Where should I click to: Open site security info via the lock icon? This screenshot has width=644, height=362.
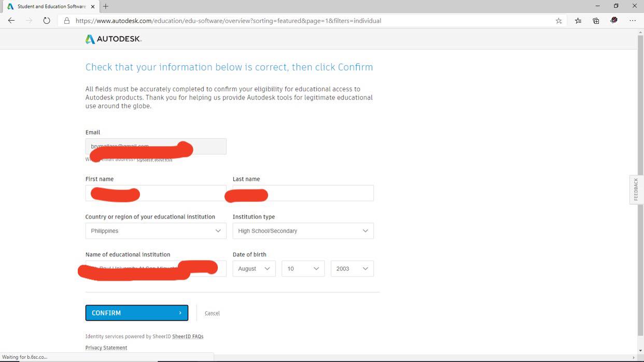click(66, 21)
